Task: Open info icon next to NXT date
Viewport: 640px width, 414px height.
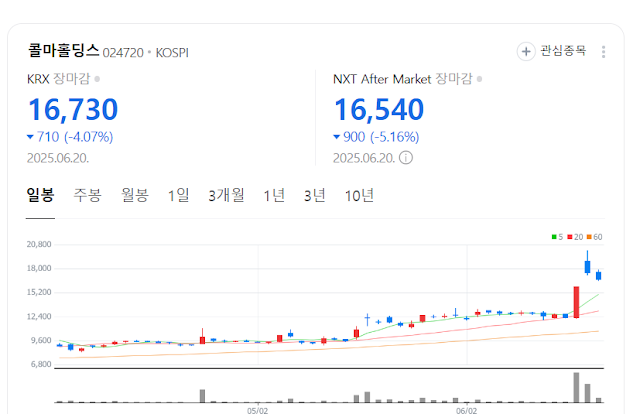Action: coord(406,158)
